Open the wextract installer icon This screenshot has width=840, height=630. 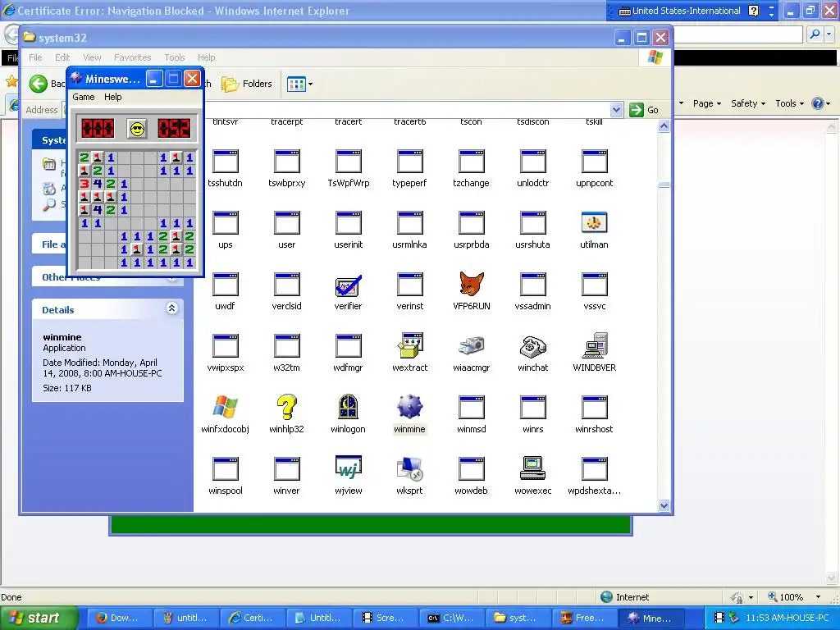410,345
